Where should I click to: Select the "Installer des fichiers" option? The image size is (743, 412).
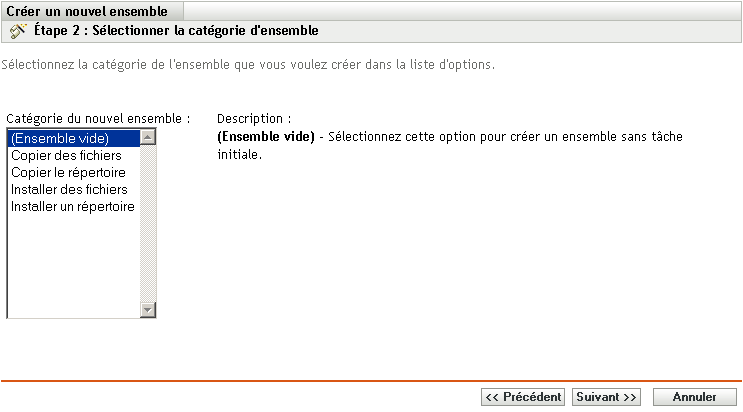[x=69, y=189]
